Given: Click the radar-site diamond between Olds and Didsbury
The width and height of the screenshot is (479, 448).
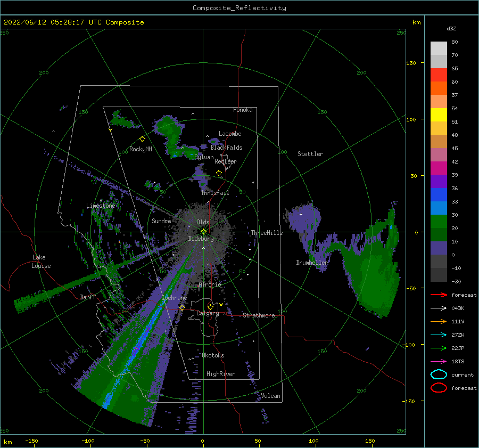Looking at the screenshot, I should click(203, 232).
